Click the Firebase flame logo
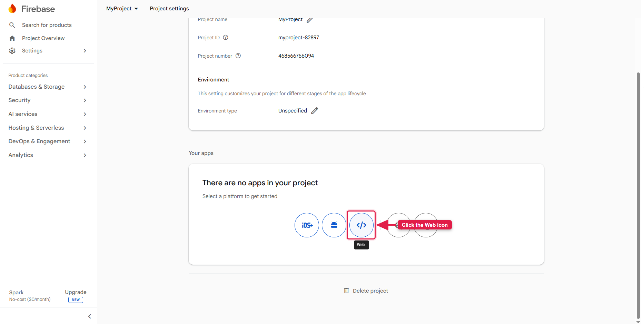Image resolution: width=644 pixels, height=324 pixels. click(12, 9)
